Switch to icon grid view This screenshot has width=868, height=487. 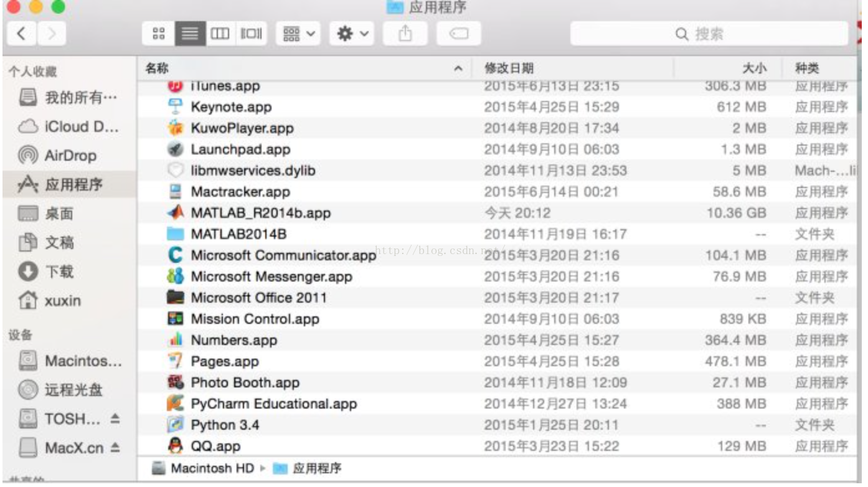point(159,34)
